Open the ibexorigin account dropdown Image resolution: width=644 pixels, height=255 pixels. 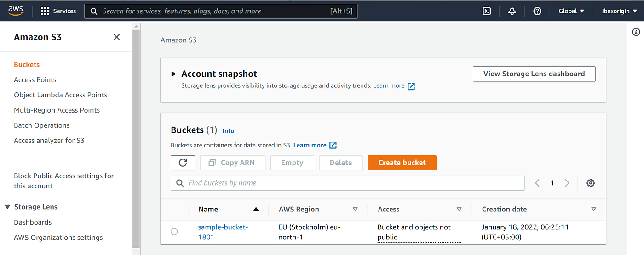[x=620, y=11]
